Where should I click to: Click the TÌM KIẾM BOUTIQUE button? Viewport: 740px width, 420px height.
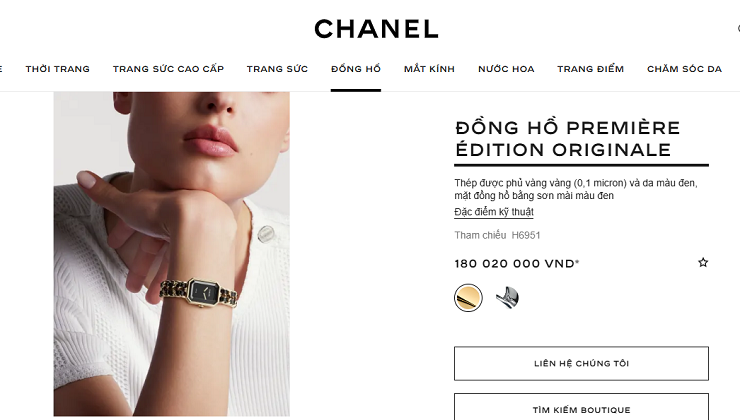[581, 407]
